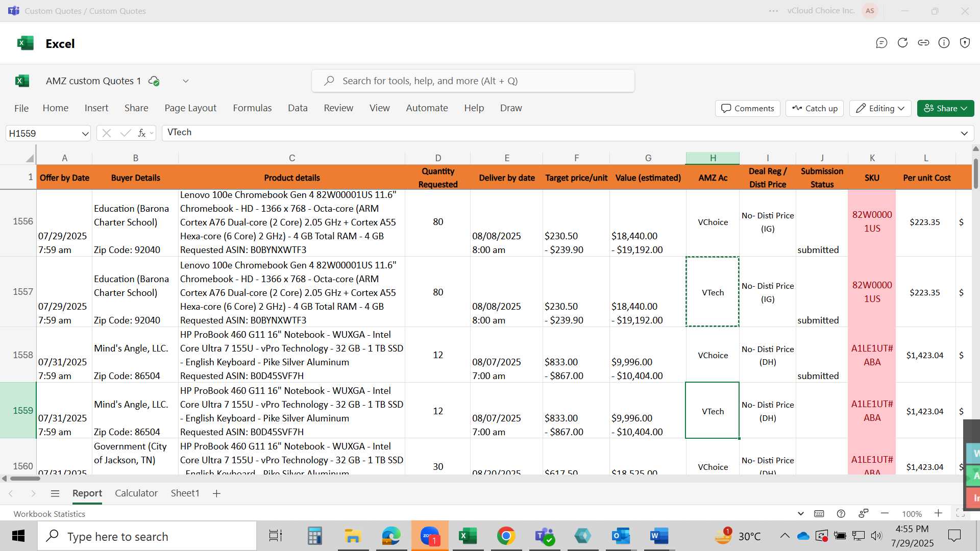Click the select-all corner triangle
This screenshot has width=980, height=551.
pyautogui.click(x=30, y=158)
